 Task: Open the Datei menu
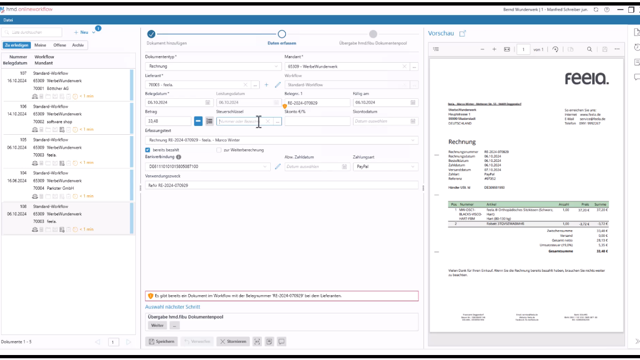point(8,20)
